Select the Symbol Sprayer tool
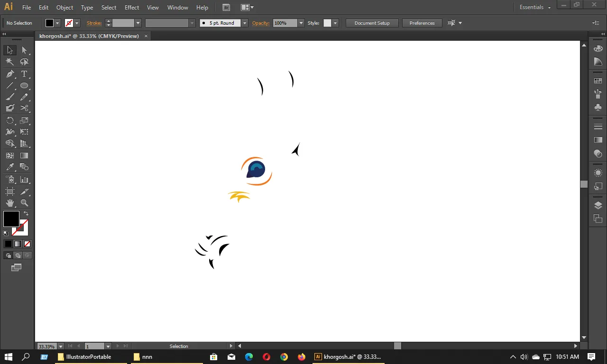607x364 pixels. [x=10, y=180]
